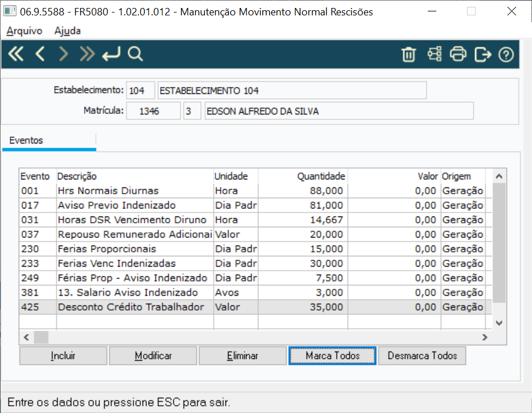Click quantity cell 14,667
The image size is (532, 413).
pos(303,220)
